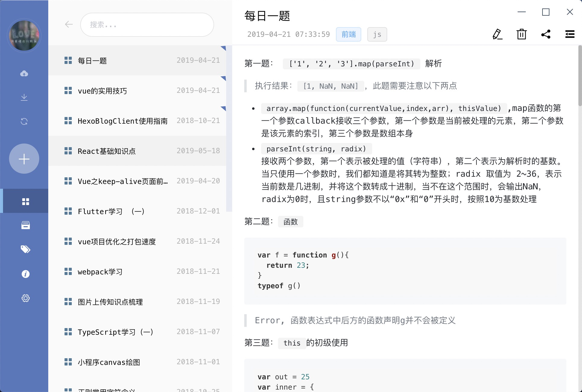Open the tags section in sidebar
The height and width of the screenshot is (392, 582).
(x=25, y=249)
